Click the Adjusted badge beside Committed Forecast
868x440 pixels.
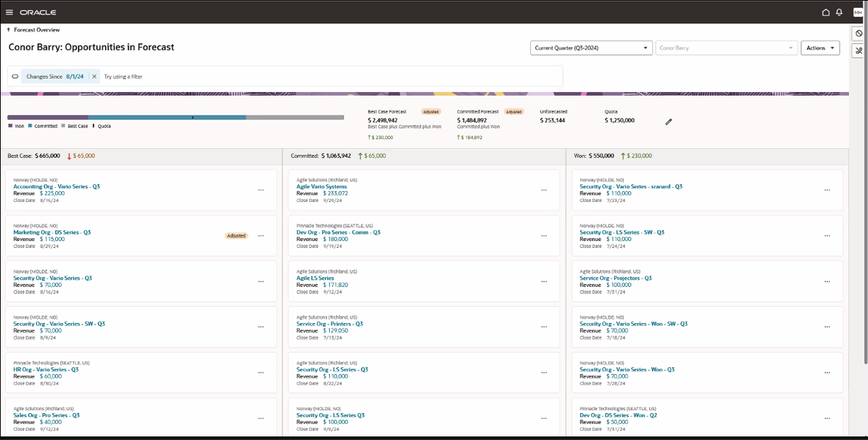[x=514, y=112]
